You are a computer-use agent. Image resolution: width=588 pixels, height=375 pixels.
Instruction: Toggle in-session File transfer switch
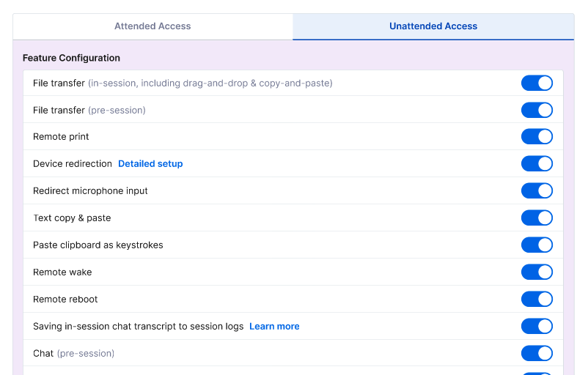(537, 83)
